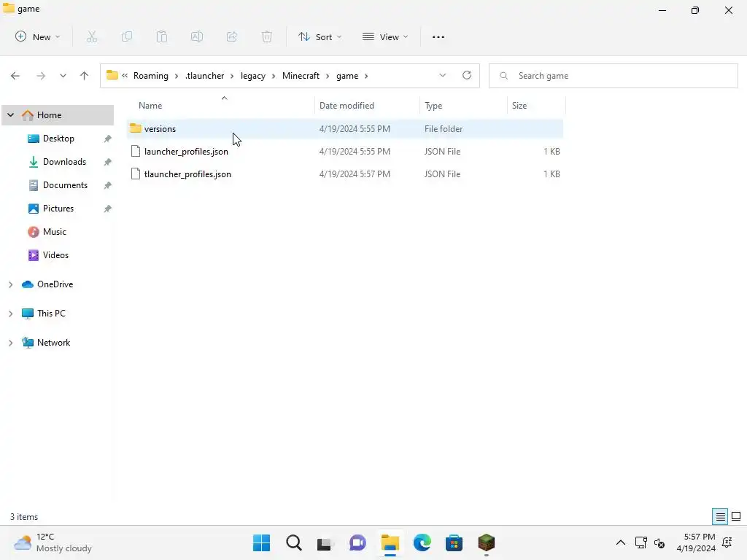Viewport: 747px width, 560px height.
Task: Click the pin icon beside Downloads
Action: click(108, 162)
